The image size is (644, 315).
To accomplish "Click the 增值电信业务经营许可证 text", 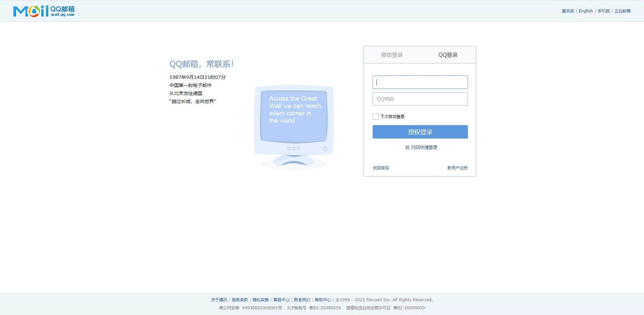I will (368, 308).
